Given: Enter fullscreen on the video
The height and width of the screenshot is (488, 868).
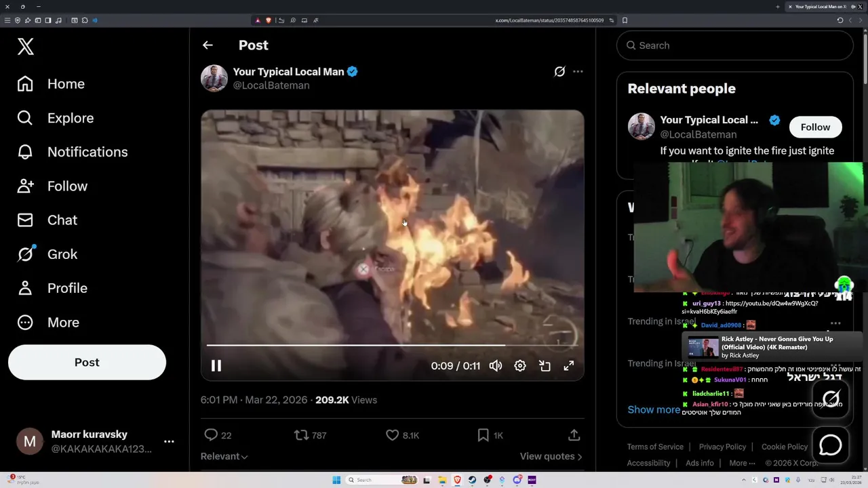Looking at the screenshot, I should [x=569, y=366].
